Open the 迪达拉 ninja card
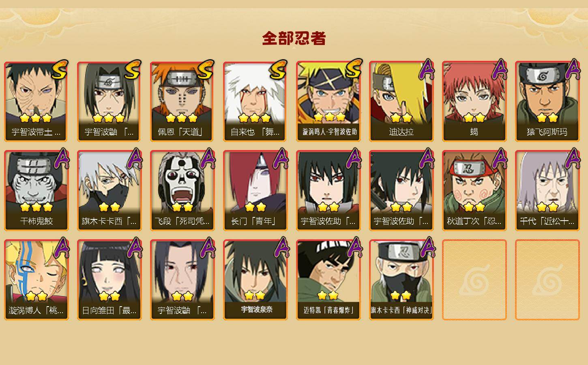This screenshot has width=588, height=365. coord(401,101)
